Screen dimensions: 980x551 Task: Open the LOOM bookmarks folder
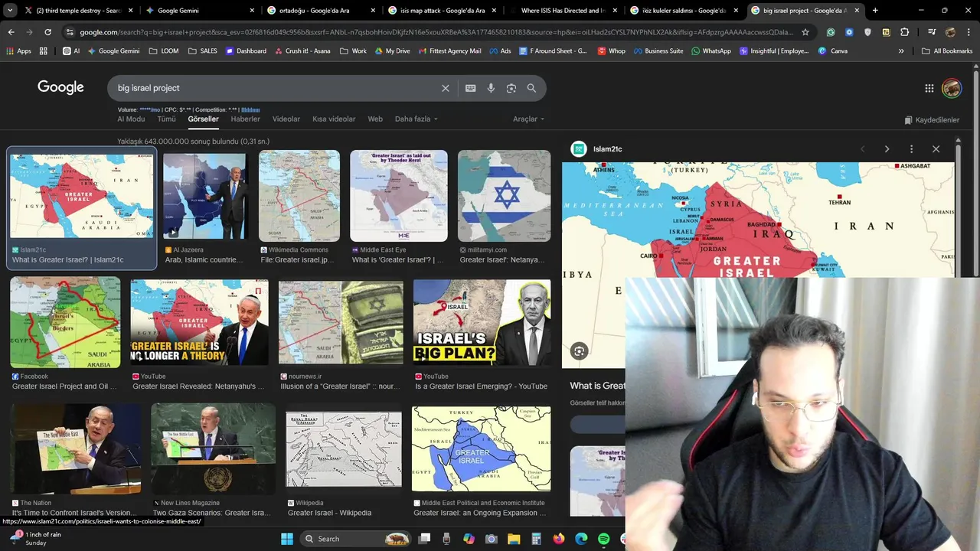point(164,51)
